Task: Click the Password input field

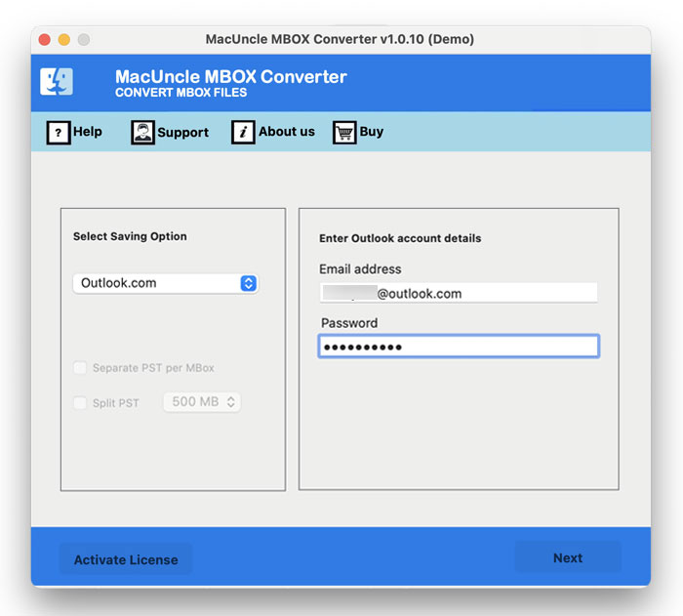Action: [x=459, y=347]
